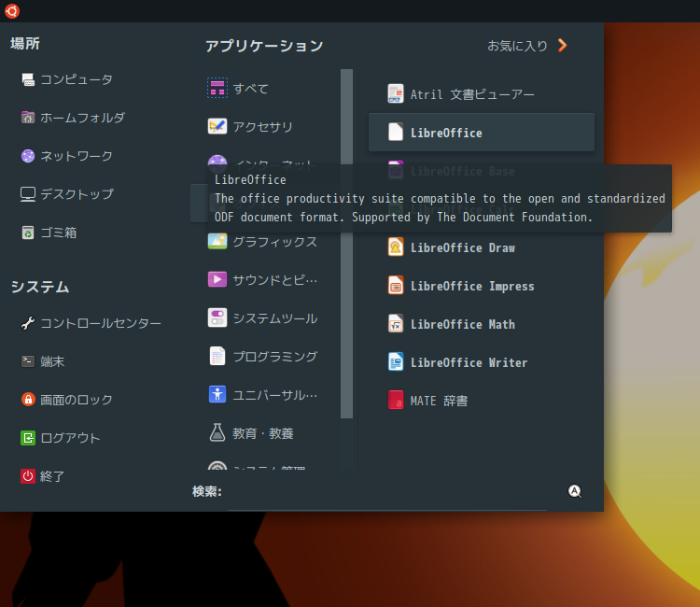700x607 pixels.
Task: Click the orange favorites chevron arrow
Action: point(563,45)
